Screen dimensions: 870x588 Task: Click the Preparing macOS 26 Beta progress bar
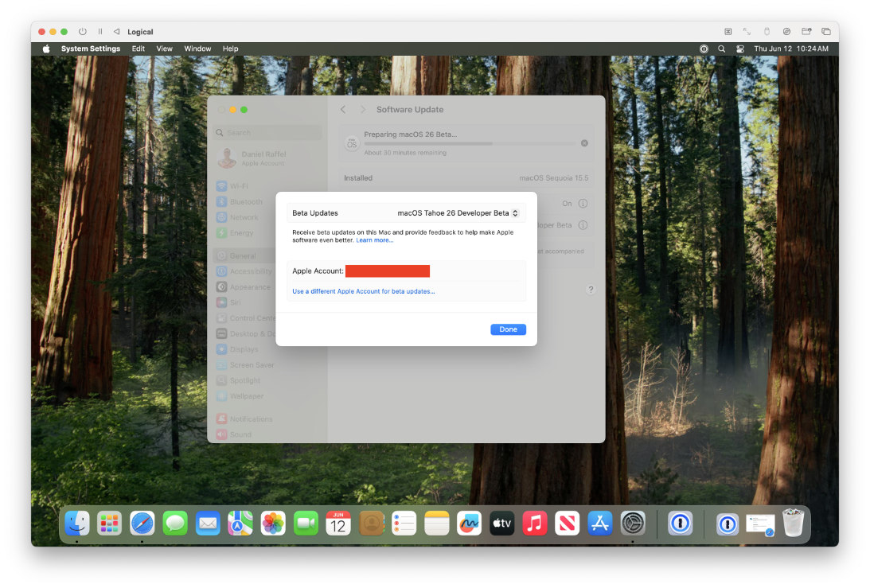click(x=470, y=144)
